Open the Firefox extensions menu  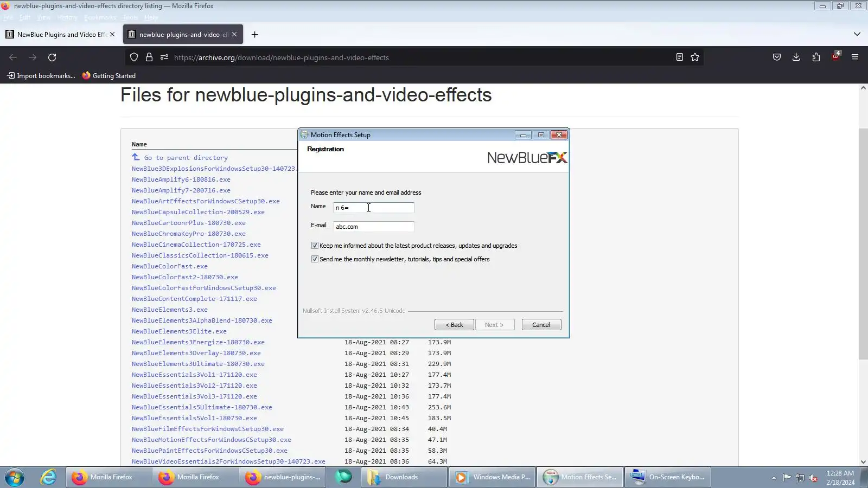pos(816,57)
